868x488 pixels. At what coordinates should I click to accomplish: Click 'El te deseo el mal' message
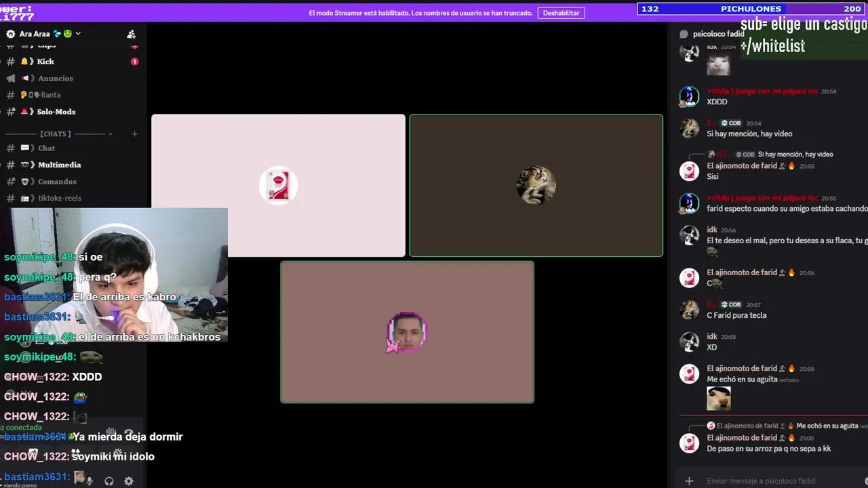787,241
